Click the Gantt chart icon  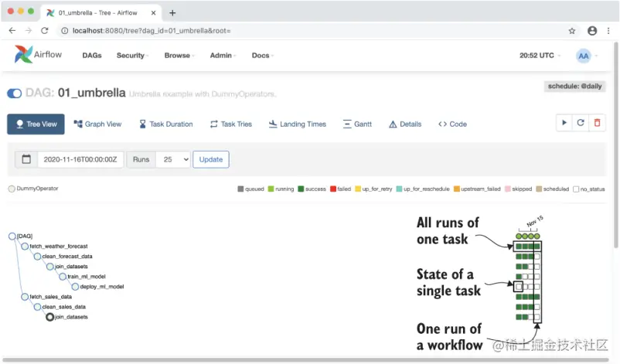347,124
